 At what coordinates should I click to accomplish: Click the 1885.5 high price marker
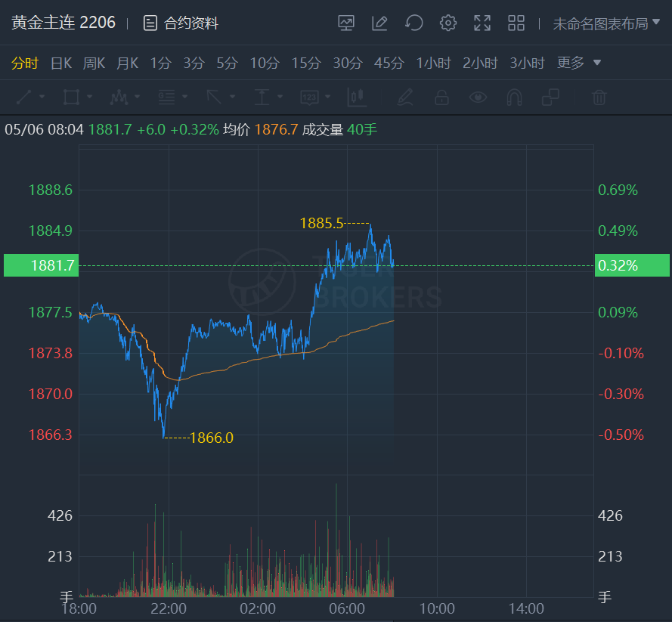point(321,223)
